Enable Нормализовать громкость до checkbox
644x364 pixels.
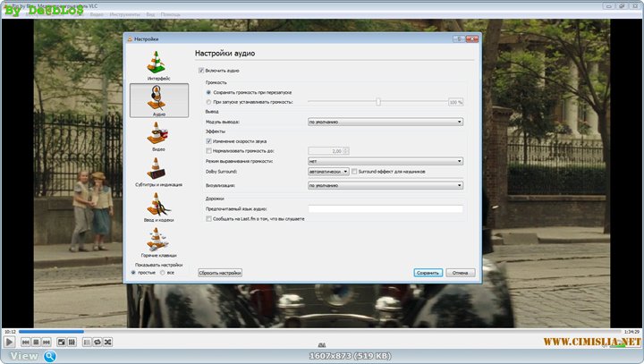point(208,151)
